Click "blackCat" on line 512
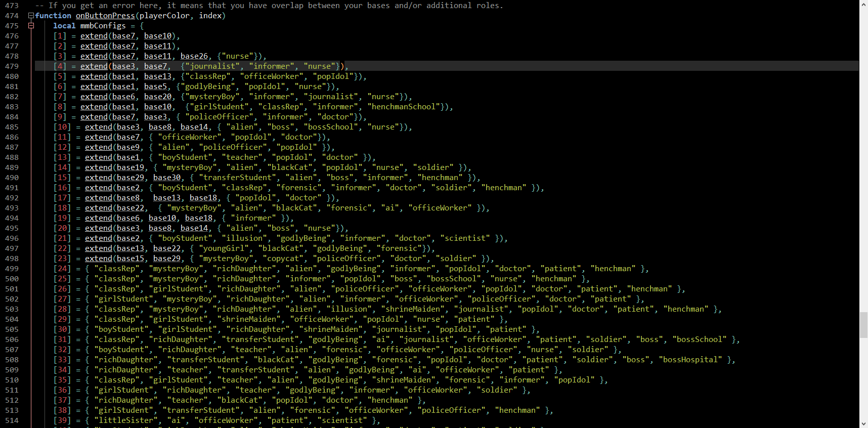Screen dimensions: 868x428 click(240, 400)
